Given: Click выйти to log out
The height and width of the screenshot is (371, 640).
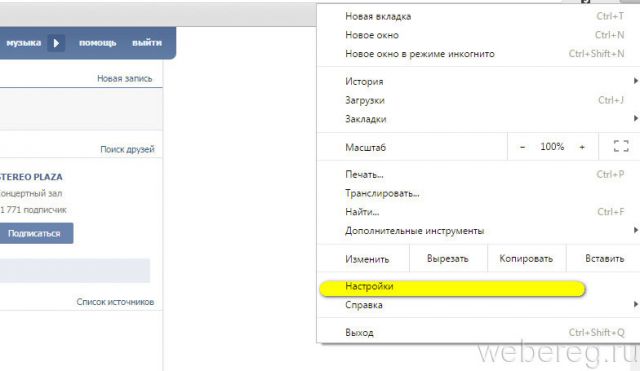Looking at the screenshot, I should coord(147,43).
